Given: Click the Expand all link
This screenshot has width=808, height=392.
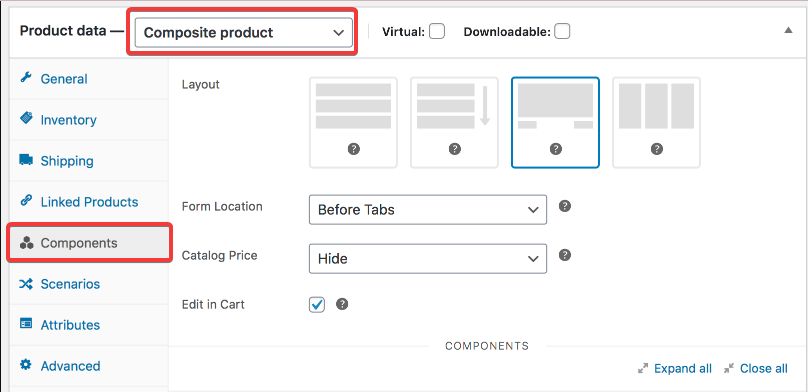Looking at the screenshot, I should click(x=683, y=369).
